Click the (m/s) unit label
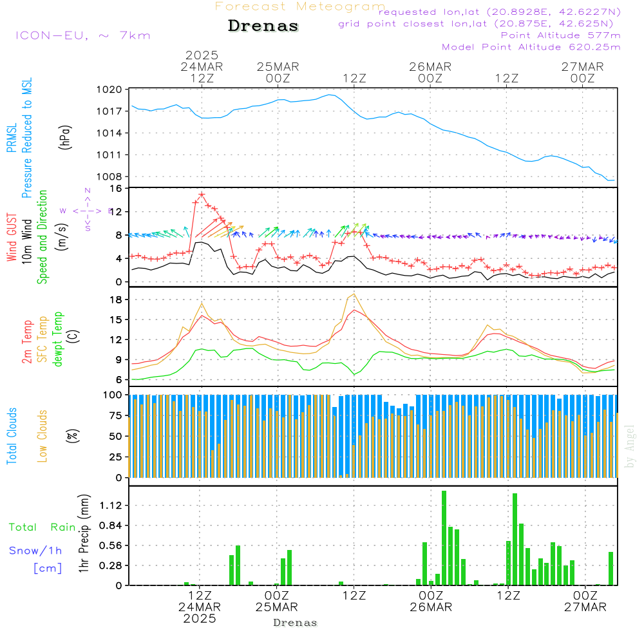The width and height of the screenshot is (644, 644). coord(62,237)
